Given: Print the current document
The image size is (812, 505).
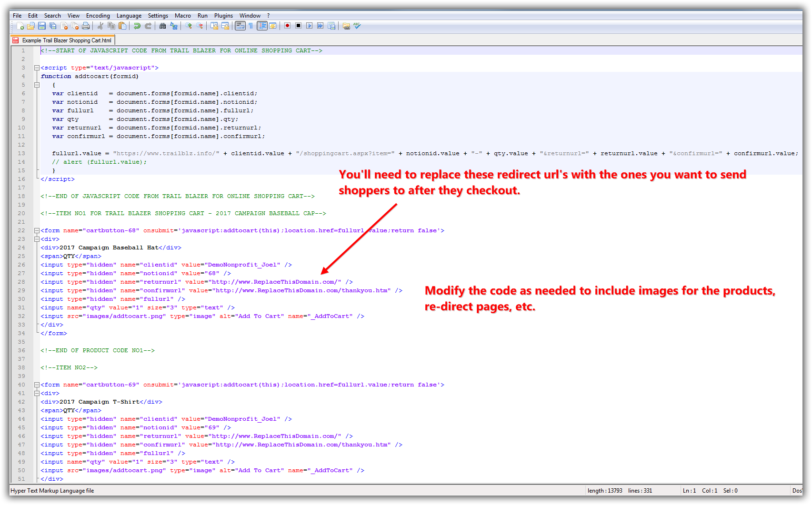Looking at the screenshot, I should pyautogui.click(x=85, y=26).
